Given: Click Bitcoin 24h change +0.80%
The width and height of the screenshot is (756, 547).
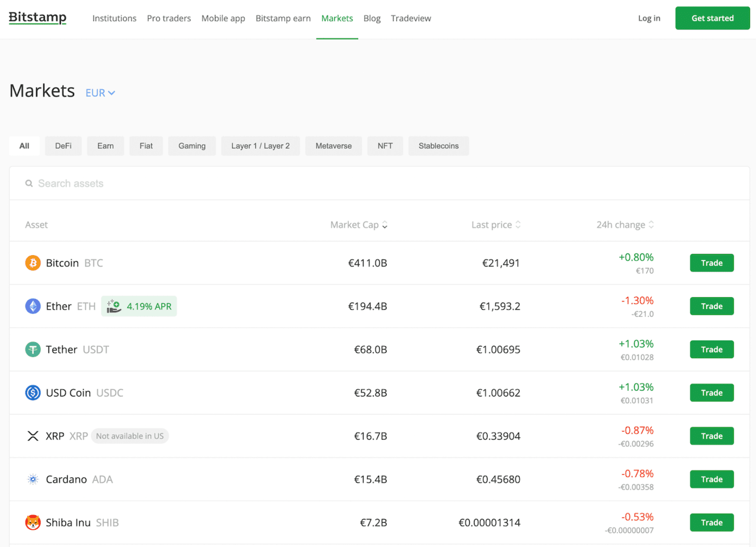Looking at the screenshot, I should 636,258.
